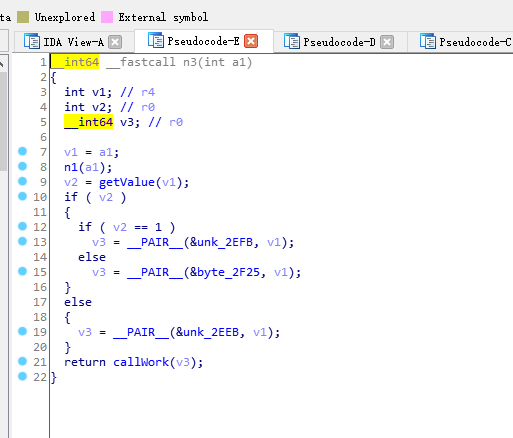The width and height of the screenshot is (513, 438).
Task: Click the highlighted __int64 return type on line 1
Action: 75,62
